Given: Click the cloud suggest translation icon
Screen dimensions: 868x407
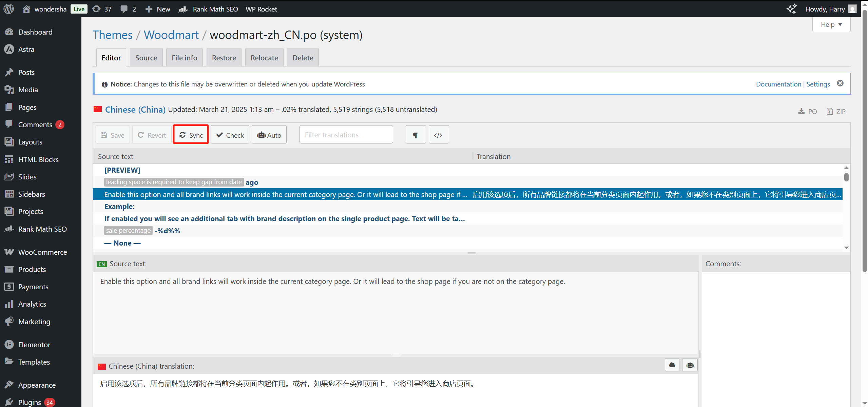Looking at the screenshot, I should click(x=672, y=365).
